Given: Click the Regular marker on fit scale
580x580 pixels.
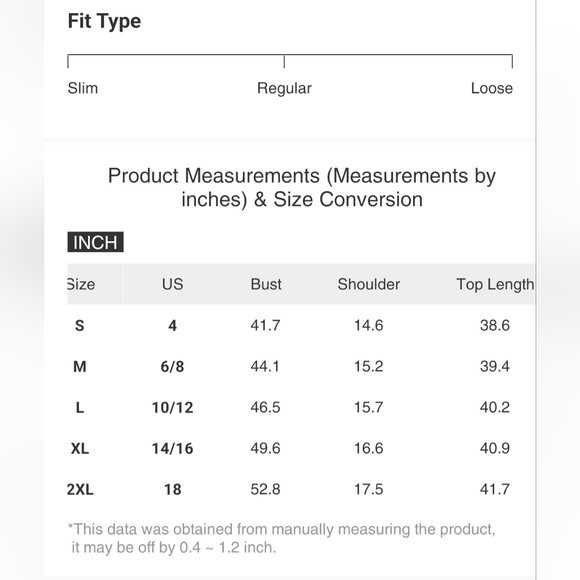Looking at the screenshot, I should 284,61.
